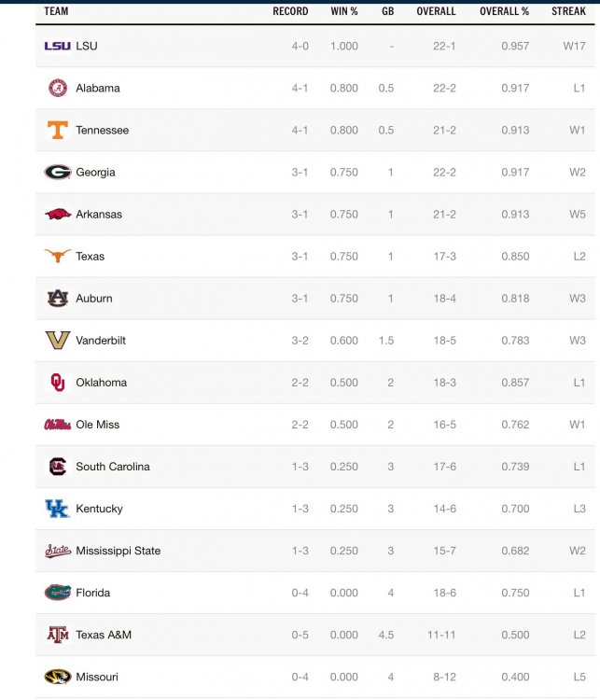Click the Florida Gators logo

(58, 593)
